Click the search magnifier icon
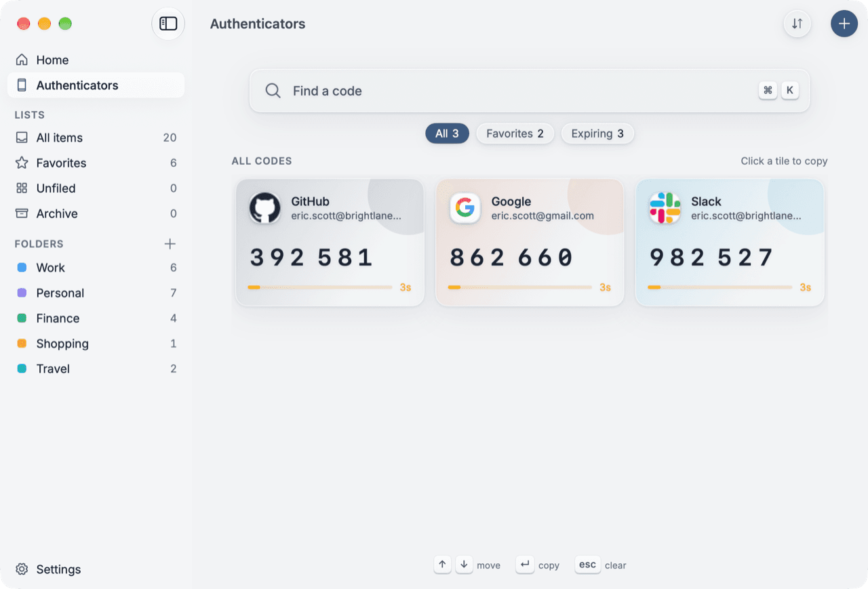The width and height of the screenshot is (868, 589). point(273,91)
